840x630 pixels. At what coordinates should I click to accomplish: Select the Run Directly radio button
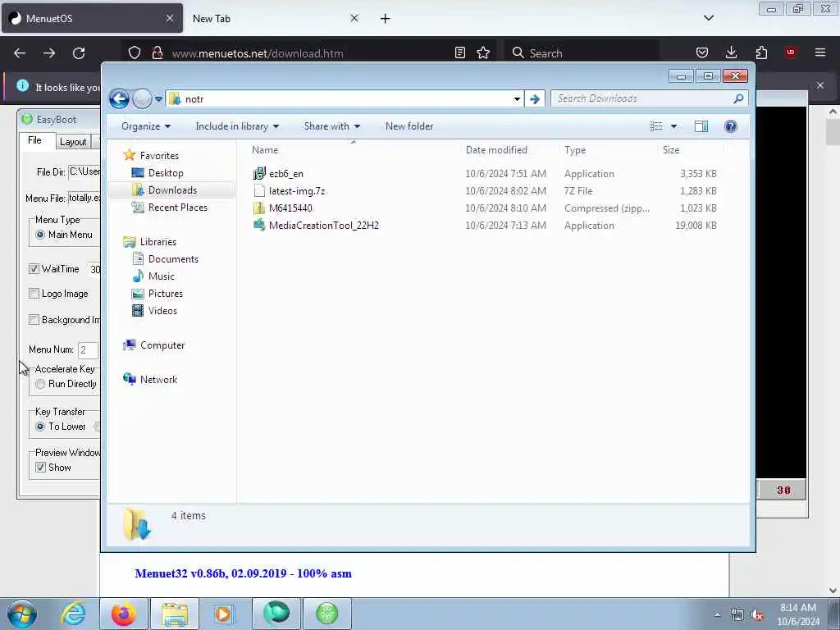point(40,384)
